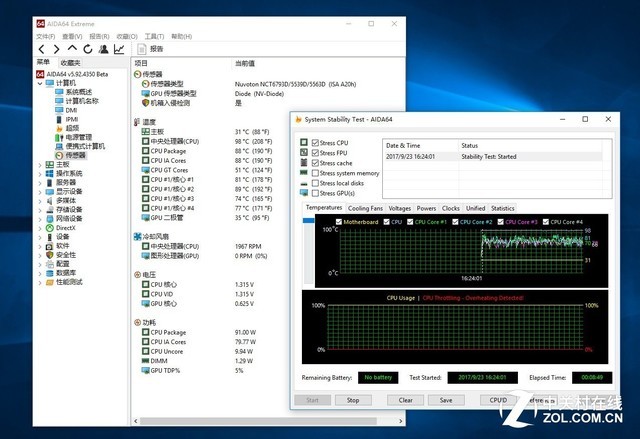Click the graph chart toolbar icon

[119, 49]
